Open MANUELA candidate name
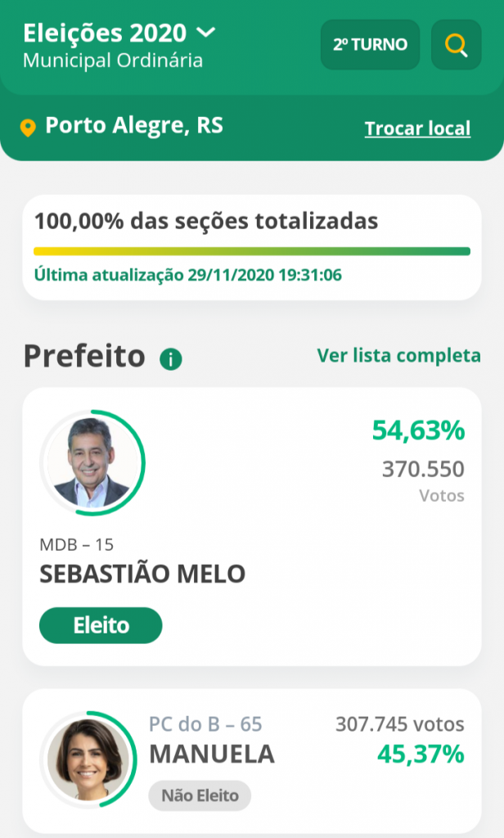The image size is (504, 838). pos(211,754)
